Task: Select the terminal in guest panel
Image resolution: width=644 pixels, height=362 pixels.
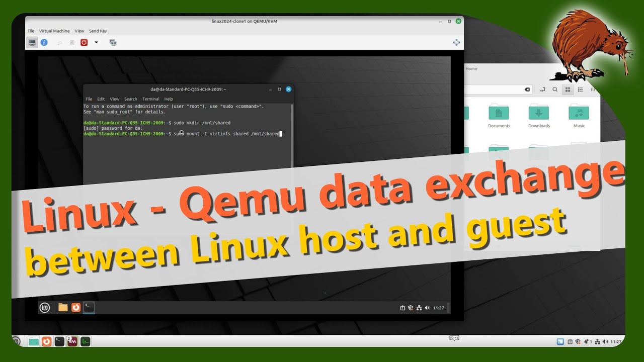Action: [89, 307]
